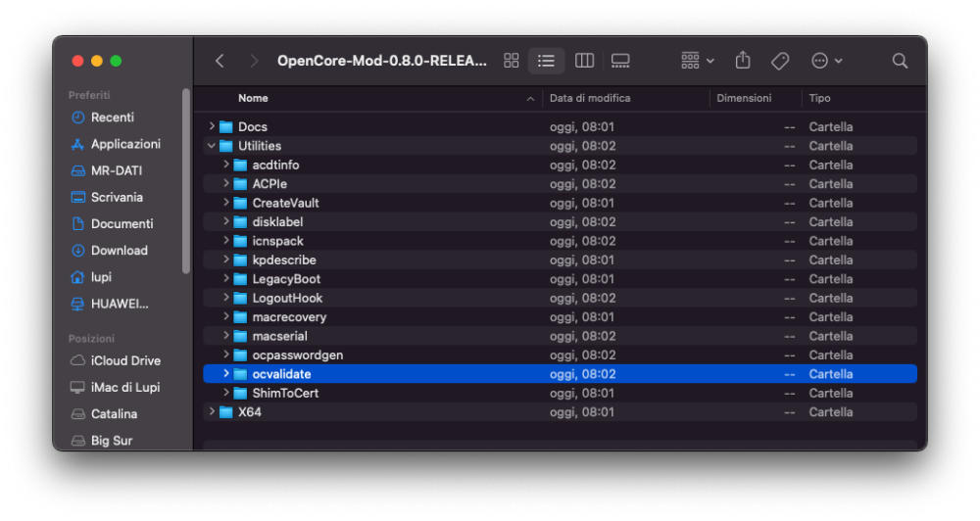Select the disklabel folder row
Image resolution: width=980 pixels, height=521 pixels.
point(560,221)
